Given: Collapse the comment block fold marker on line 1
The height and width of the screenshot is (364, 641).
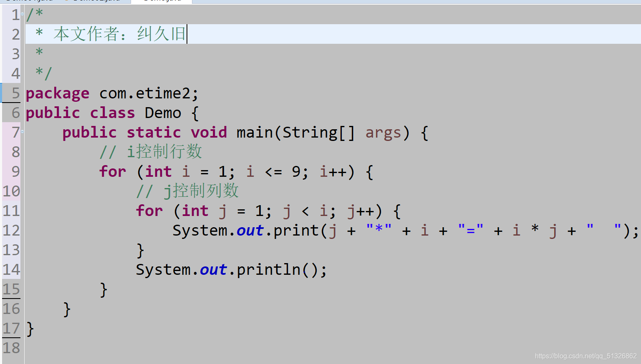Looking at the screenshot, I should [x=22, y=14].
